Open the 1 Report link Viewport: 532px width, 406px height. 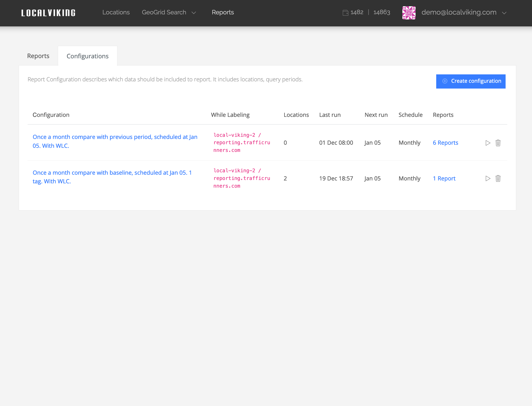444,179
